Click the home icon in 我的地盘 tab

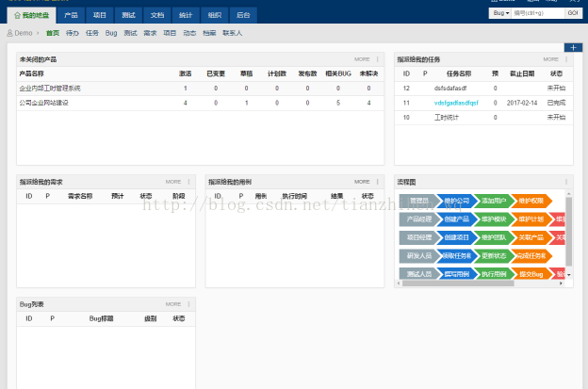click(x=17, y=15)
